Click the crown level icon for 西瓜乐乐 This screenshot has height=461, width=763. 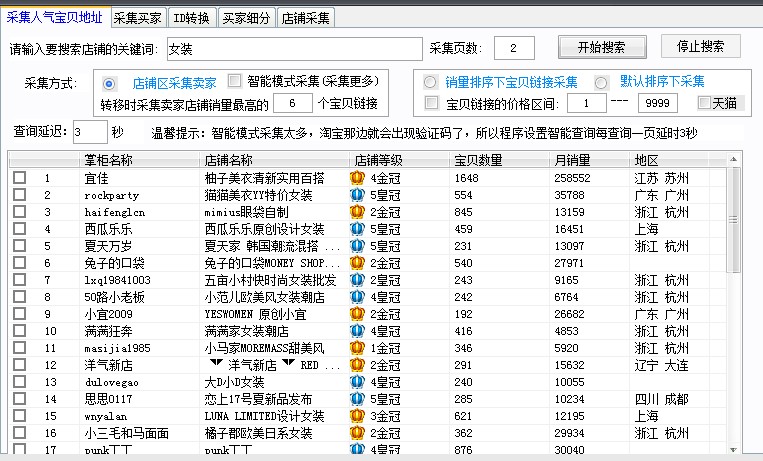[x=358, y=229]
